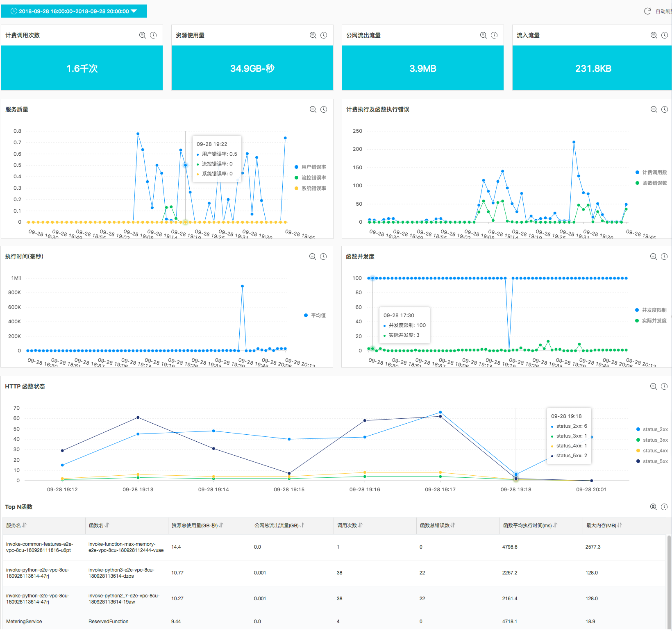Toggle status_2xx series in HTTP legend
Viewport: 672px width, 631px height.
[x=652, y=429]
